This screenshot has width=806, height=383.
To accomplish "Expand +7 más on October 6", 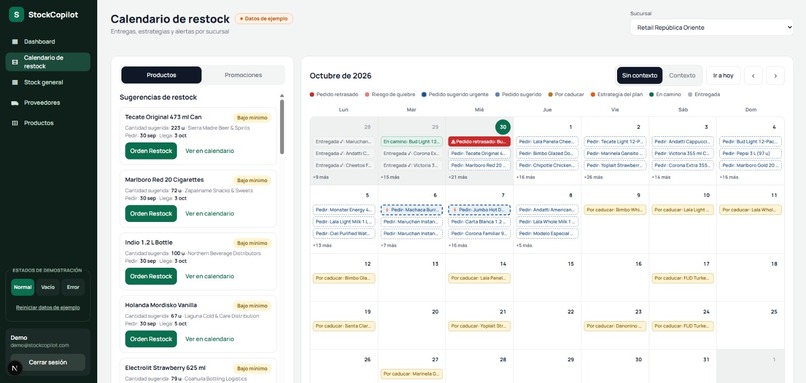I will click(x=389, y=245).
